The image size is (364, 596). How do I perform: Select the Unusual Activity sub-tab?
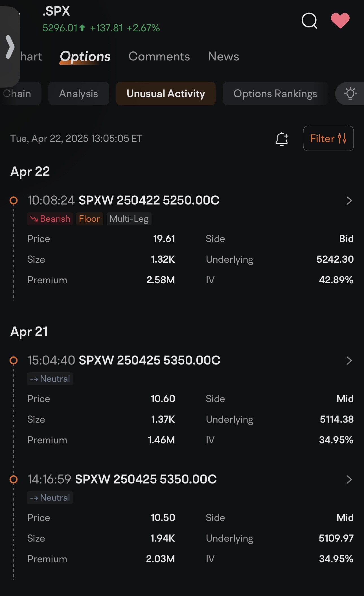click(166, 93)
